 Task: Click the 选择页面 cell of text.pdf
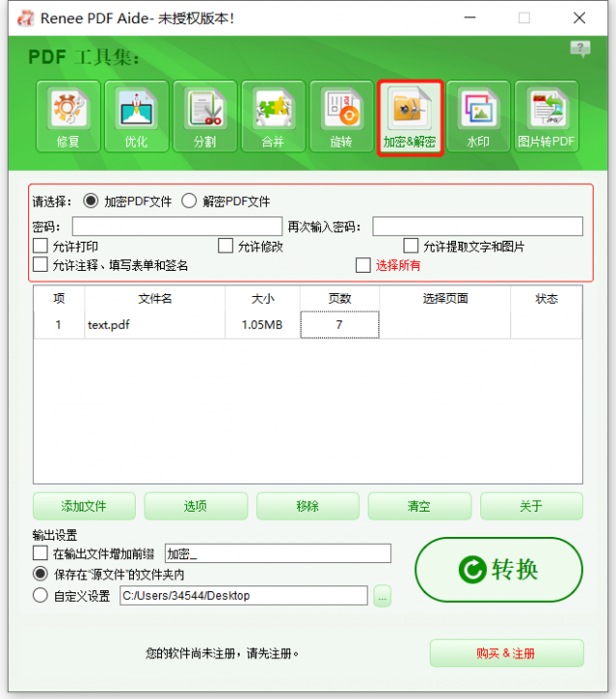(445, 324)
